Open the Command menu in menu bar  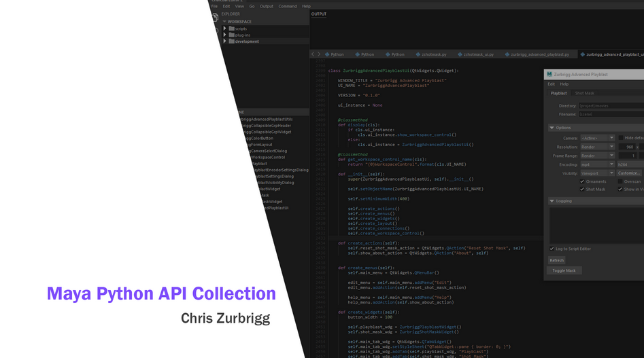tap(288, 6)
